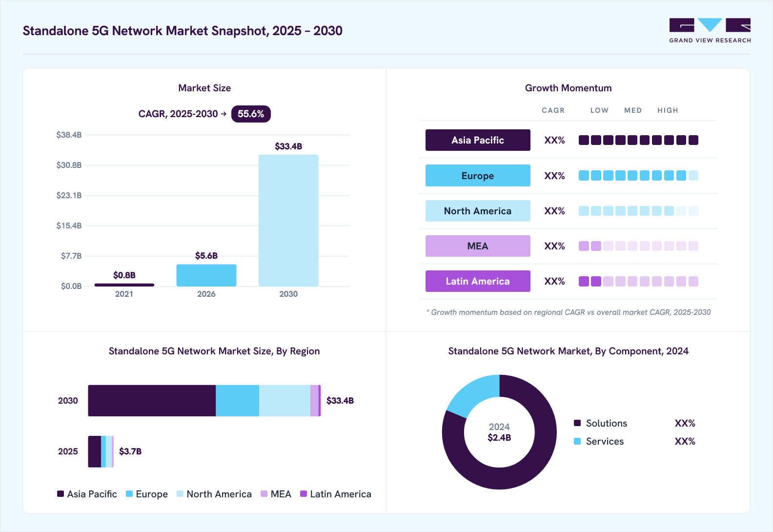This screenshot has width=773, height=532.
Task: Click the 'Growth Momentum' heading
Action: pos(569,88)
